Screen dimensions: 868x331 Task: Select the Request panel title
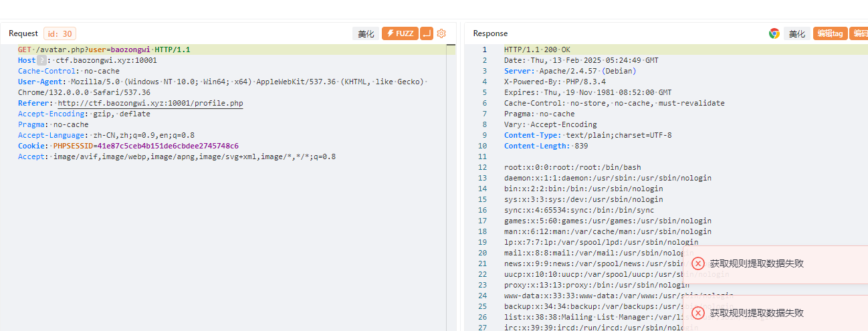23,33
